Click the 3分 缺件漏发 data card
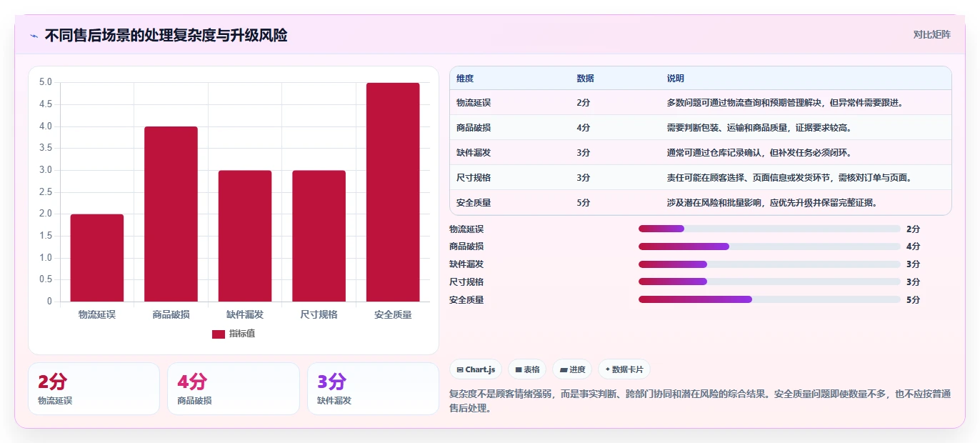Image resolution: width=980 pixels, height=443 pixels. 373,389
